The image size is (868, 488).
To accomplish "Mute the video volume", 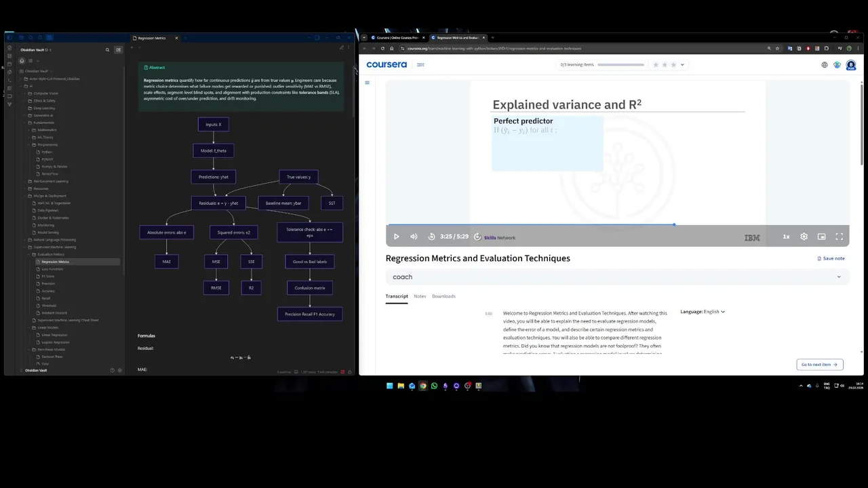I will (414, 237).
